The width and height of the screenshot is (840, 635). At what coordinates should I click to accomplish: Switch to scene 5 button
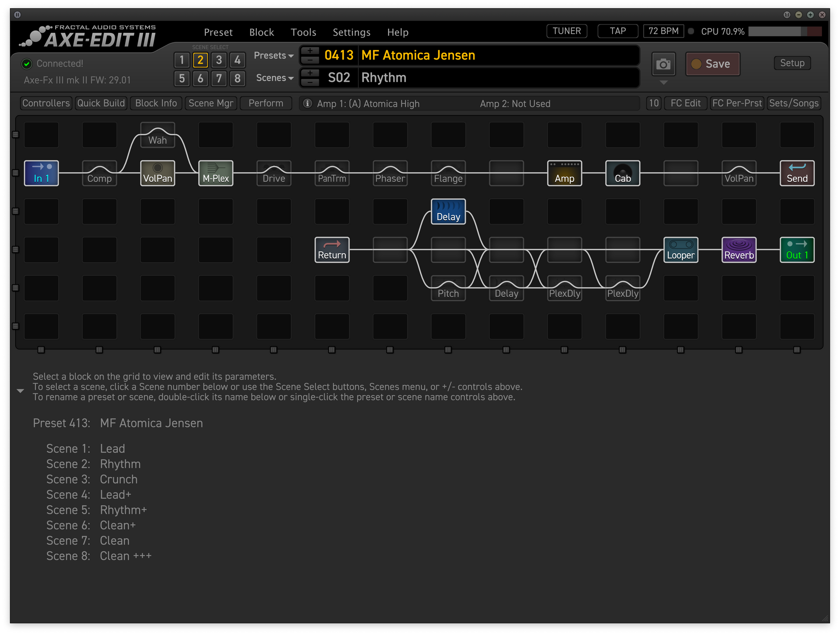pyautogui.click(x=182, y=79)
